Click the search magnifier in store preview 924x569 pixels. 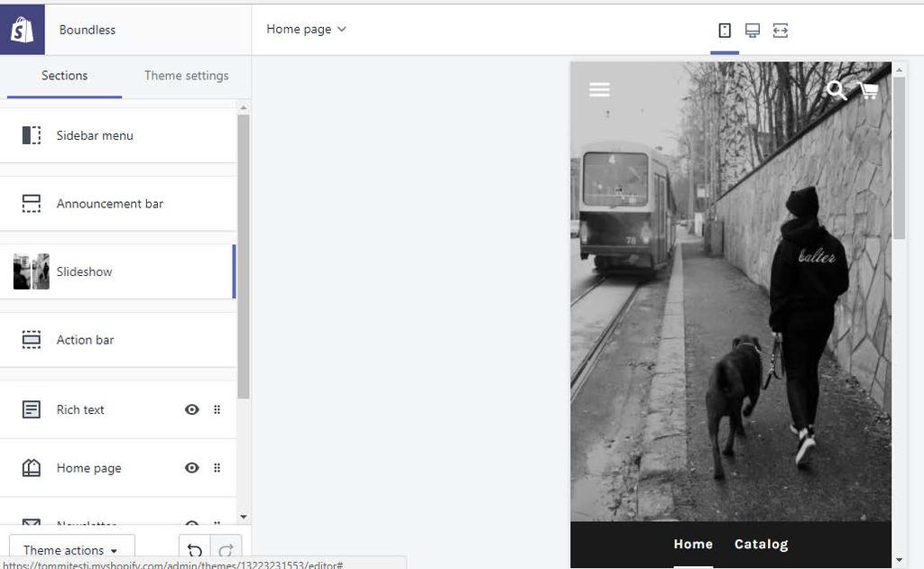click(836, 90)
